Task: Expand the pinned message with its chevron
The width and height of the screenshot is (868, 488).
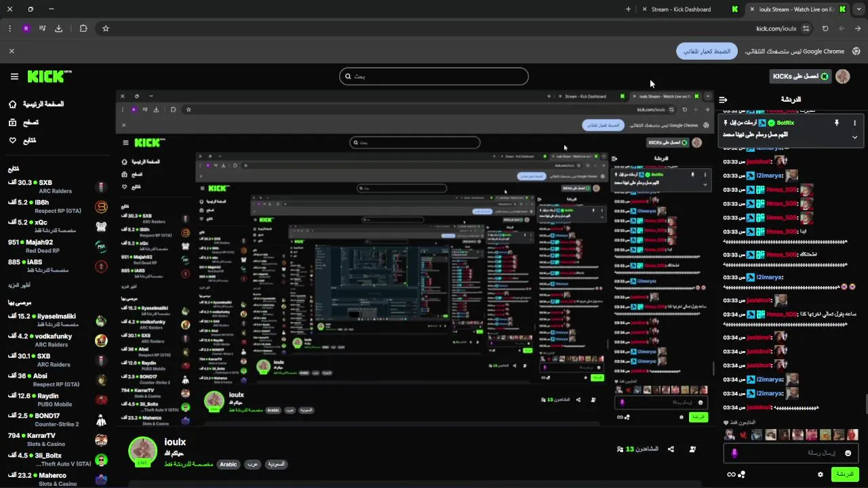Action: point(854,137)
